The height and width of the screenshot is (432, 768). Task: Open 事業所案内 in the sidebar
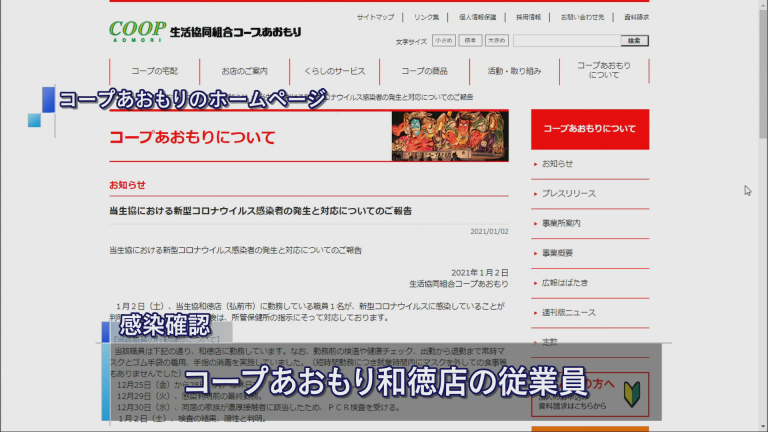tap(561, 223)
